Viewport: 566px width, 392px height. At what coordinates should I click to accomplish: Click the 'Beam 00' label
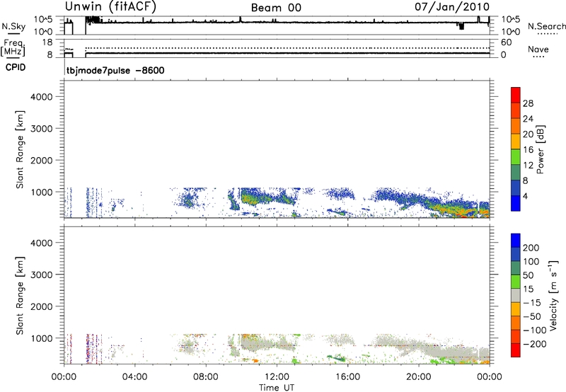coord(276,8)
